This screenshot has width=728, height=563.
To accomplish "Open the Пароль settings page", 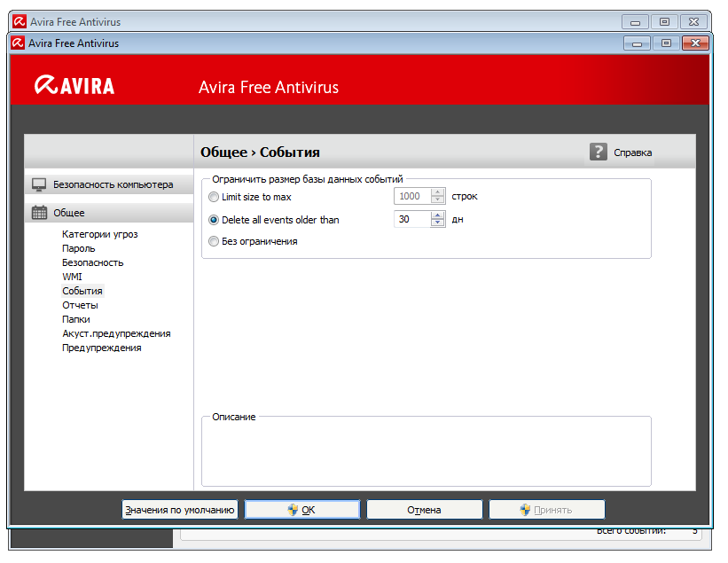I will 78,248.
